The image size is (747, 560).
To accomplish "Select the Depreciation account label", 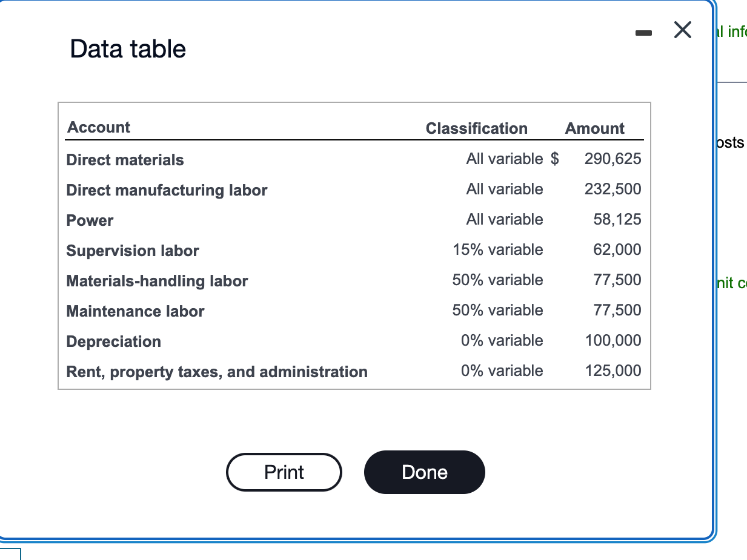I will pos(113,341).
